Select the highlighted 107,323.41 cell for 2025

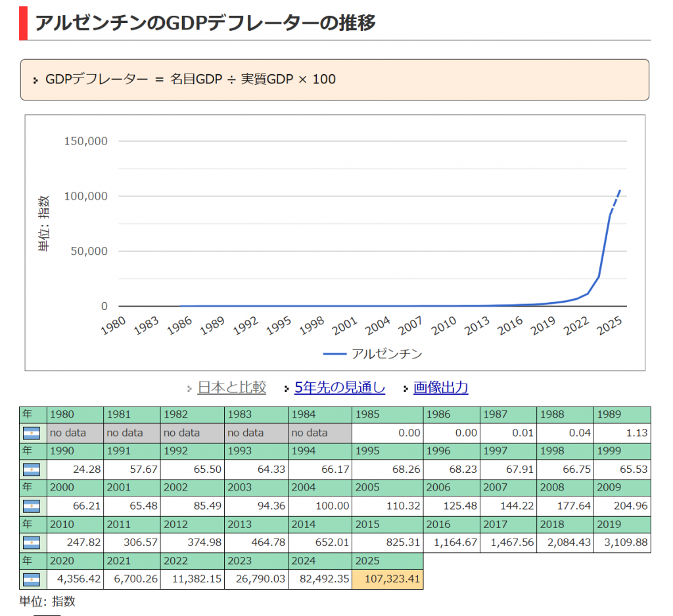click(388, 580)
